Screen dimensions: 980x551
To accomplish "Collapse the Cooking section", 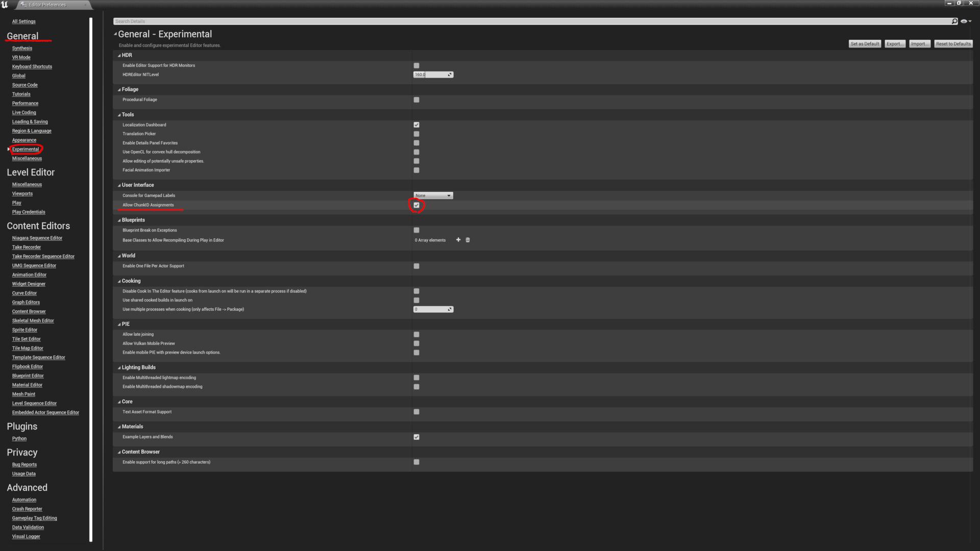I will coord(119,282).
